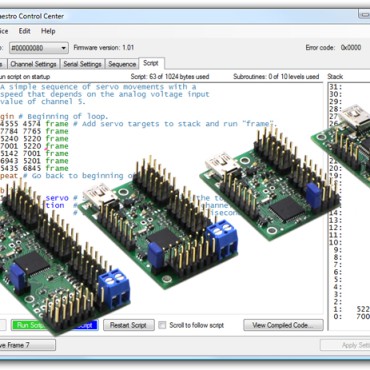
Task: Enable Scroll to follow script checkbox
Action: coord(162,325)
